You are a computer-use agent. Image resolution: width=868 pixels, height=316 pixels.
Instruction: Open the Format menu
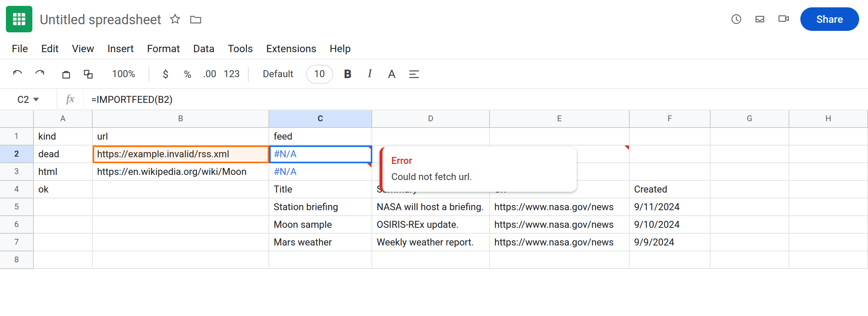[163, 49]
